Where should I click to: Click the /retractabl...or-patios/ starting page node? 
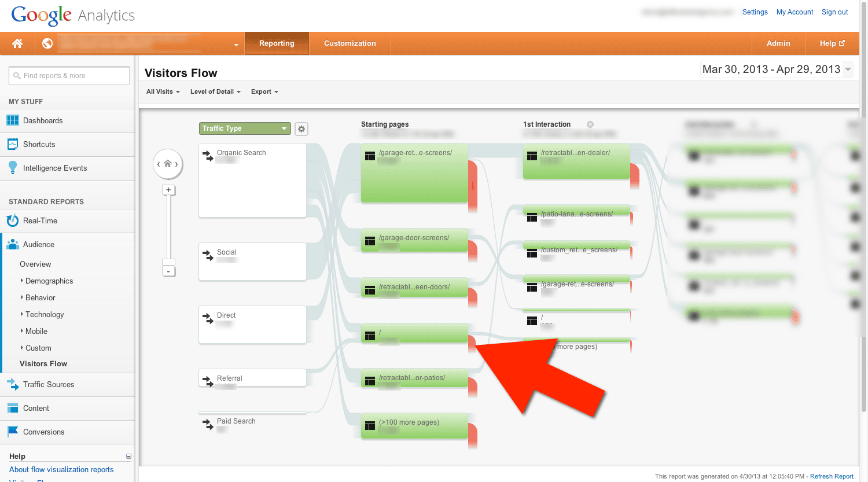(x=414, y=378)
